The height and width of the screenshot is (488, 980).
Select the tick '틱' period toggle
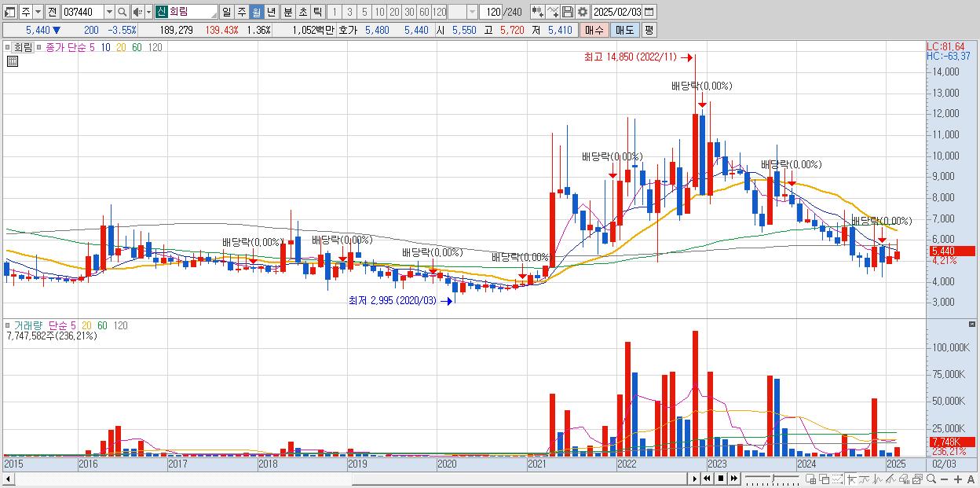(317, 12)
